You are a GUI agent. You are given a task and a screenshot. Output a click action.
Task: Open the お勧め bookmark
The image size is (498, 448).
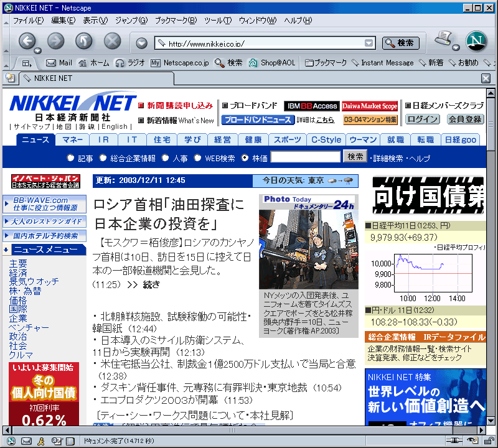coord(463,63)
